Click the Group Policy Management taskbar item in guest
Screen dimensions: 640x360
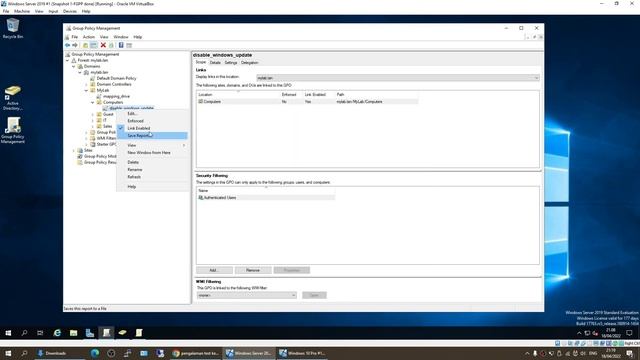pos(106,333)
